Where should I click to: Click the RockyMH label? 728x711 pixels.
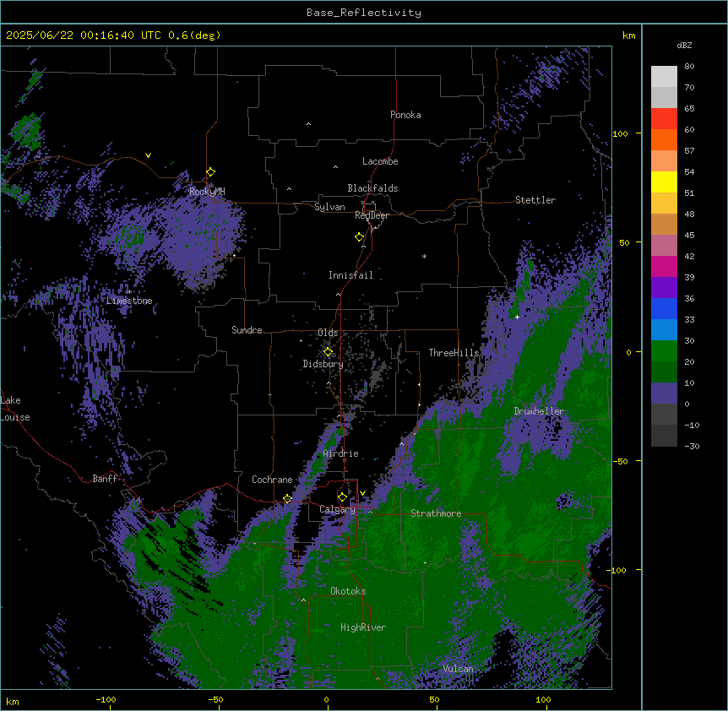coord(207,192)
